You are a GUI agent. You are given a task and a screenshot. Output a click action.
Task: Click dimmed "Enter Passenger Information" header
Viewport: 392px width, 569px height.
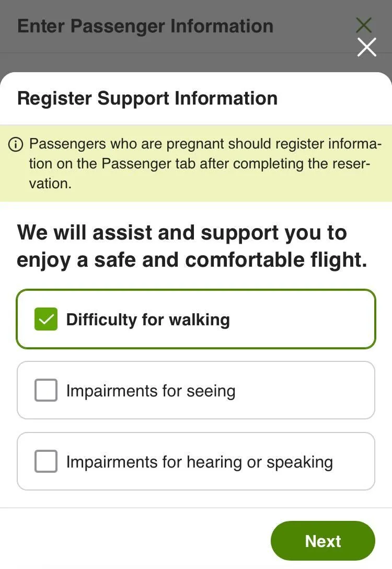click(x=145, y=26)
